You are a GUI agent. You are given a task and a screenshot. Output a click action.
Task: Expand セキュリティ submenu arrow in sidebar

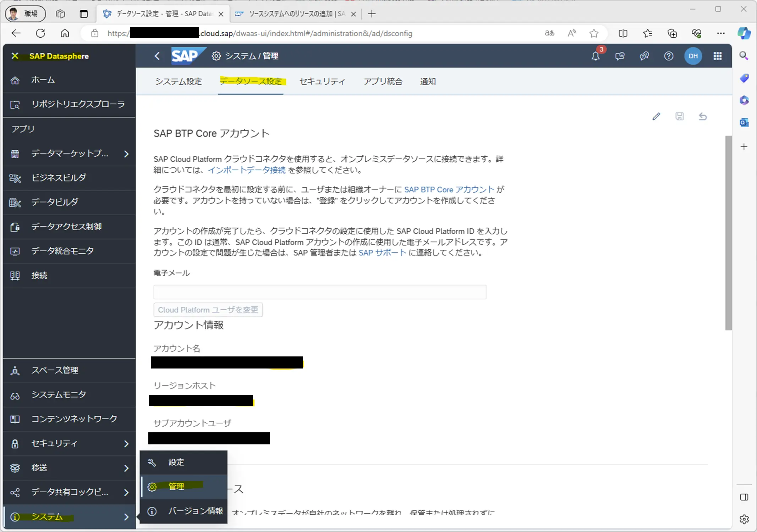click(x=126, y=444)
